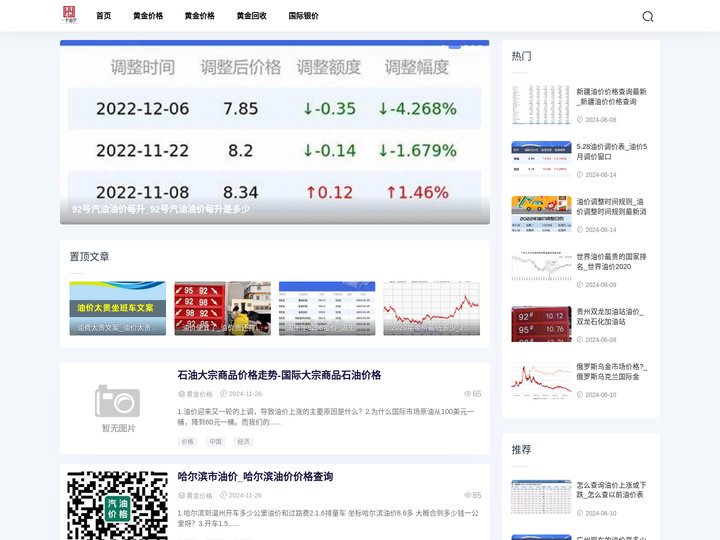Click the chart thumbnail beside 俄罗斯乌金市场价格
The height and width of the screenshot is (540, 720).
point(541,379)
